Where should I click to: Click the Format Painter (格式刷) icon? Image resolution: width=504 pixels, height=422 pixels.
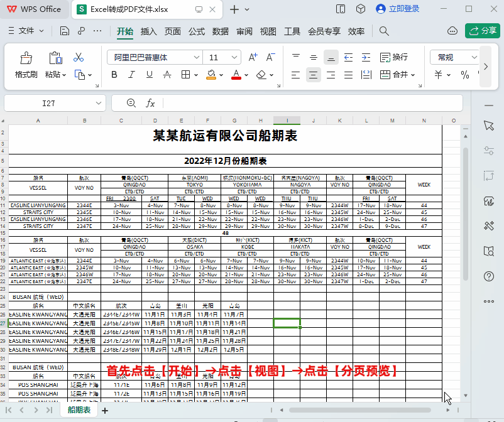[x=26, y=58]
